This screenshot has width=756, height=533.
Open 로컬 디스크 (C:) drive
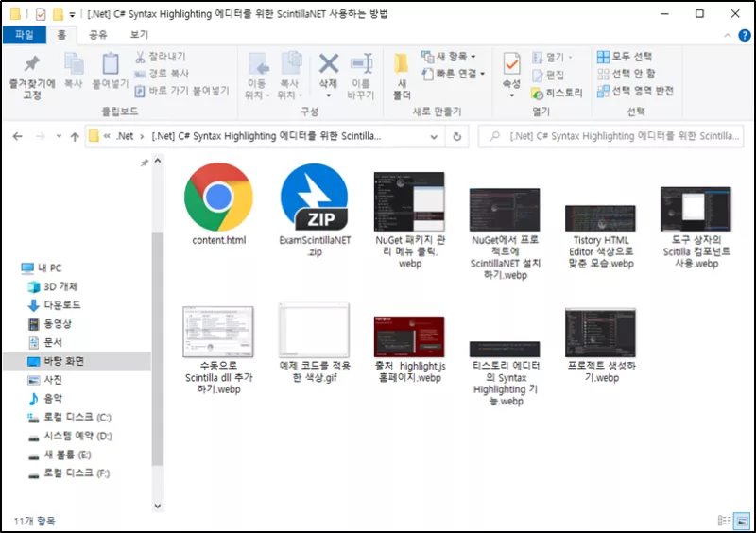(69, 418)
